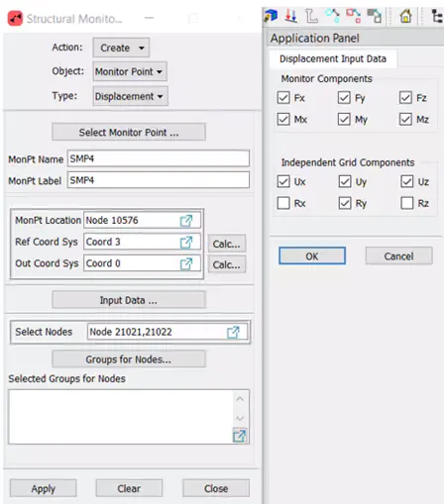Click the down arrow in groups list scrollbar
The image size is (444, 504).
pos(240,418)
